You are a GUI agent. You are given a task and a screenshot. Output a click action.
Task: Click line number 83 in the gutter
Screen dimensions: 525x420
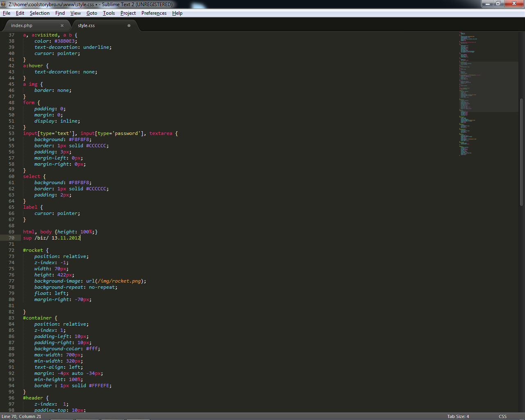(11, 318)
